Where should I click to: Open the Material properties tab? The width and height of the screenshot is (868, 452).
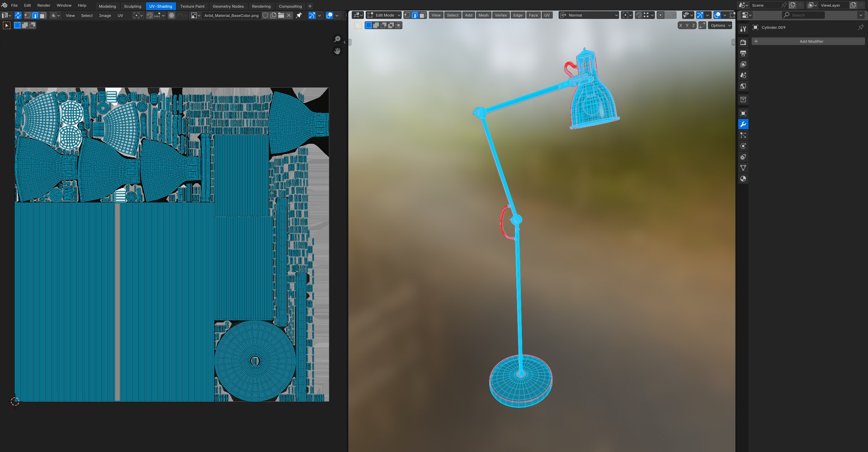[743, 179]
